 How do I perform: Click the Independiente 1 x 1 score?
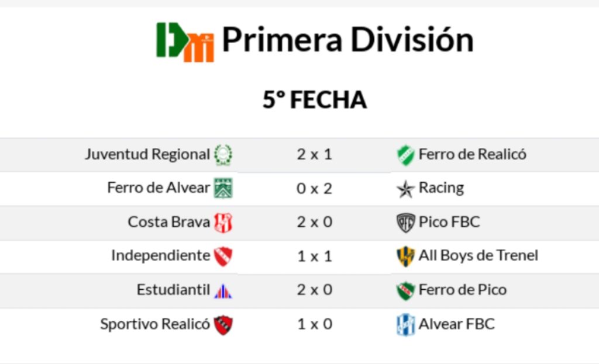(x=314, y=256)
